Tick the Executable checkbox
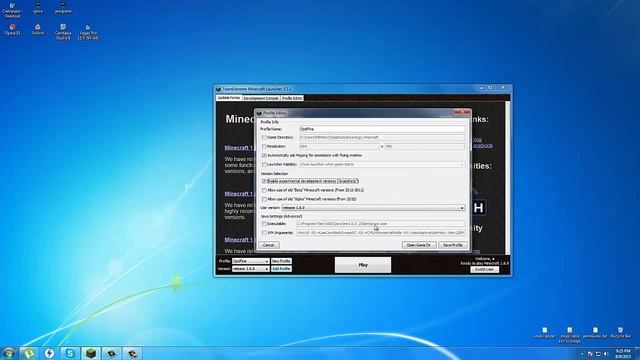This screenshot has width=640, height=360. click(264, 224)
